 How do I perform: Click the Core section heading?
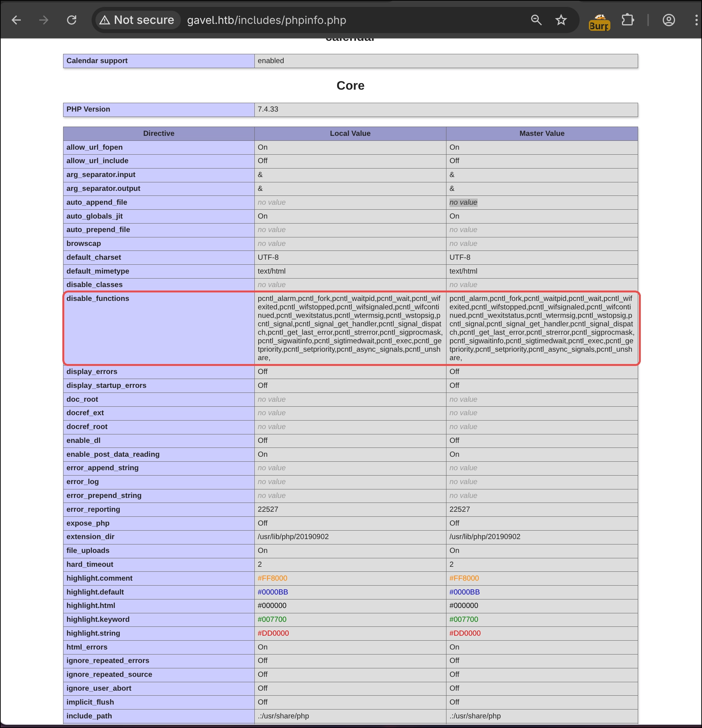pyautogui.click(x=351, y=85)
